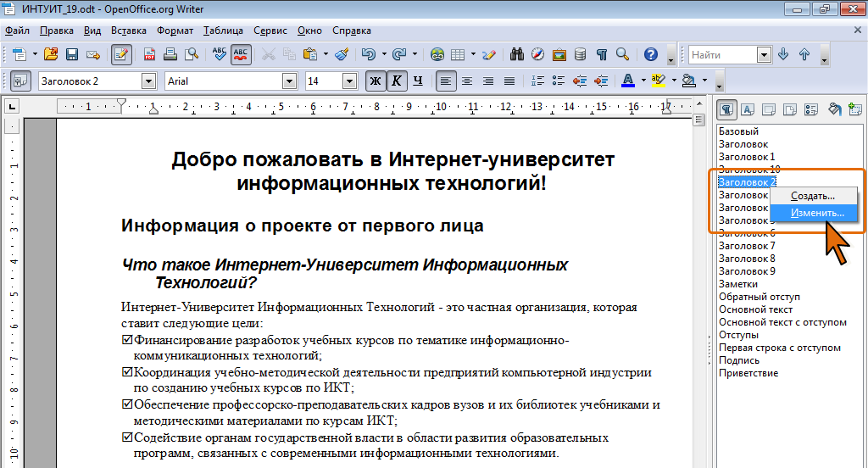Run the spelling and grammar check
Screen dimensions: 868x468
pos(220,54)
